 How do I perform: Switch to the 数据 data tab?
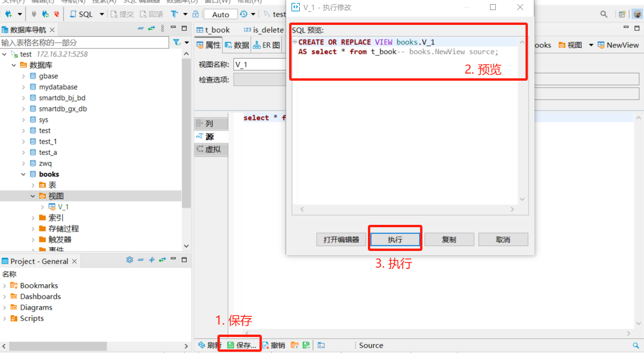237,45
